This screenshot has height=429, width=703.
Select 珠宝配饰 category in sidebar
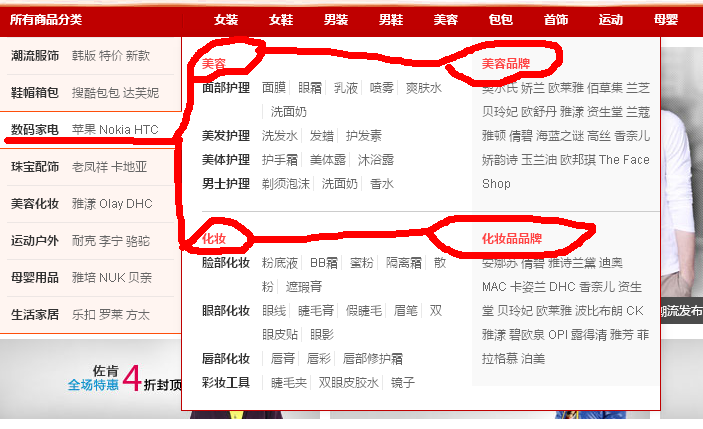click(35, 167)
